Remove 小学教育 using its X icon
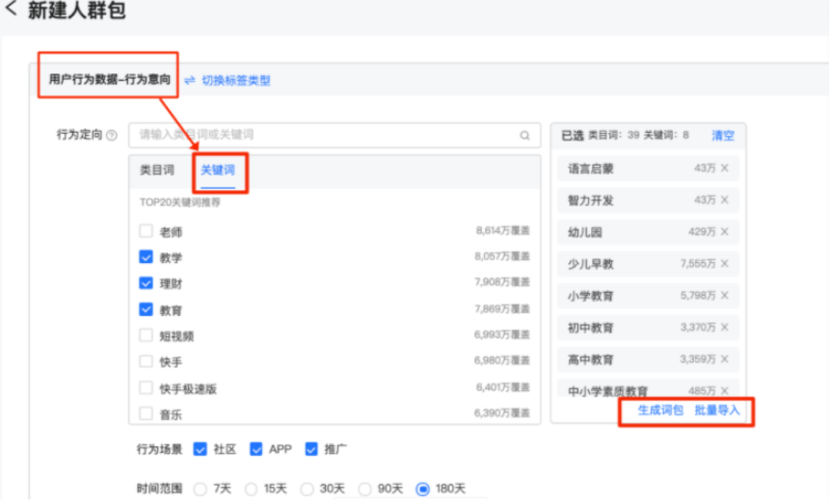Screen dimensions: 829x504 (725, 296)
